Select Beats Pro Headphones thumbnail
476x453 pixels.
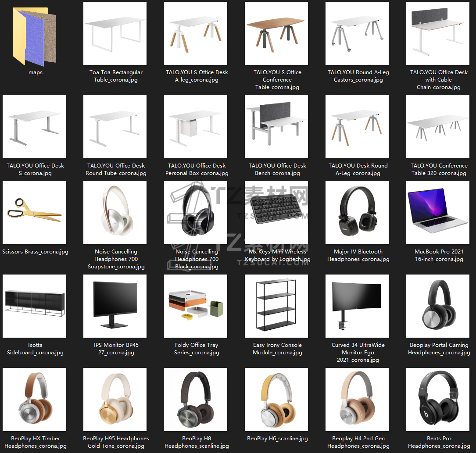[438, 399]
